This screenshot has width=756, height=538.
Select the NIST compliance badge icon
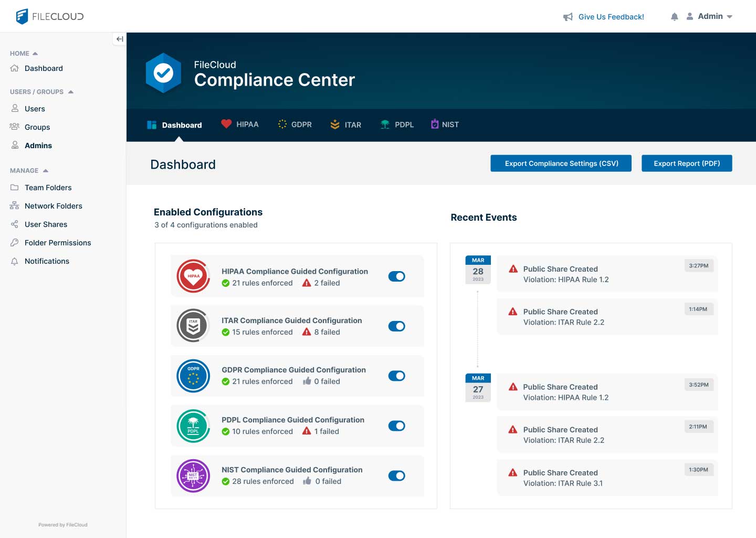click(193, 475)
